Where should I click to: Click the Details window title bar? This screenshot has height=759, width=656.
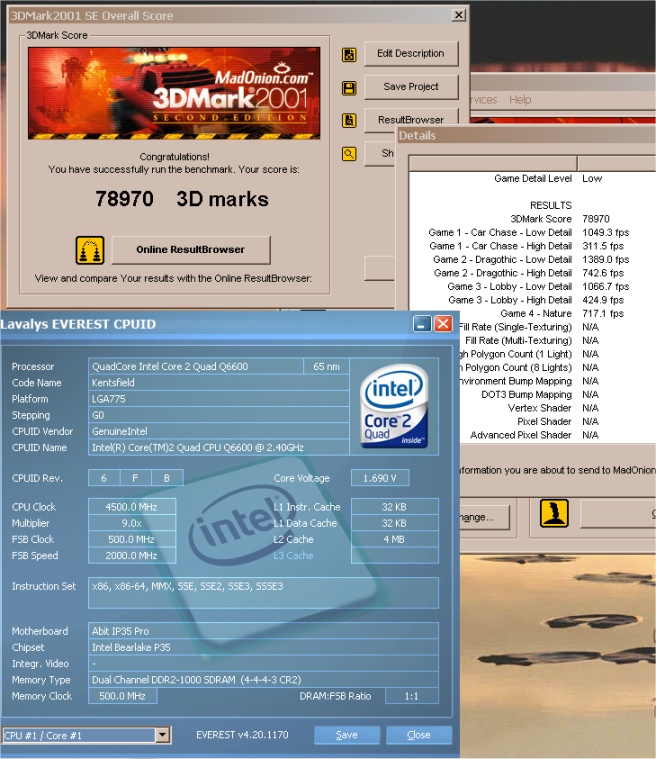pos(526,136)
